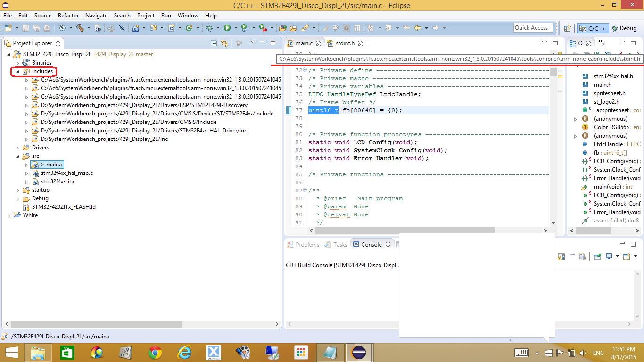Click the Build hammer icon in toolbar

80,28
